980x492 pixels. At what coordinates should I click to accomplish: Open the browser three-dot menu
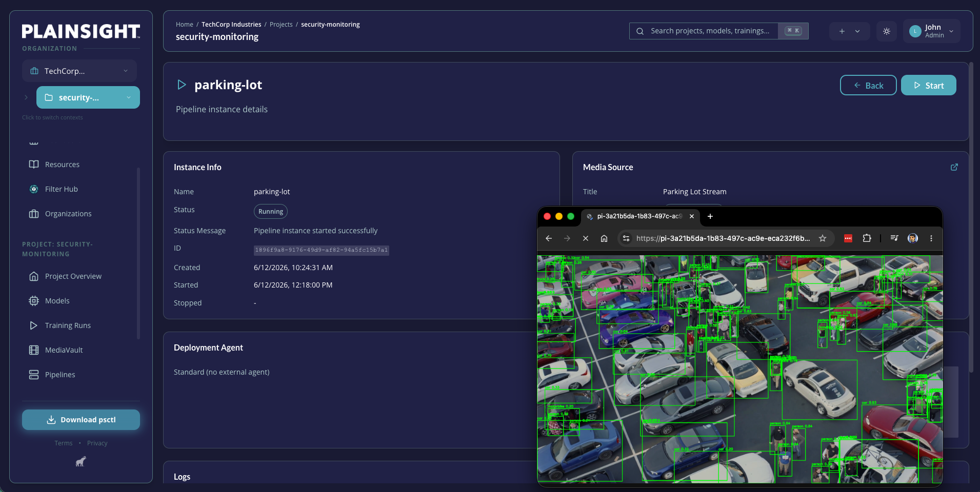pos(931,238)
